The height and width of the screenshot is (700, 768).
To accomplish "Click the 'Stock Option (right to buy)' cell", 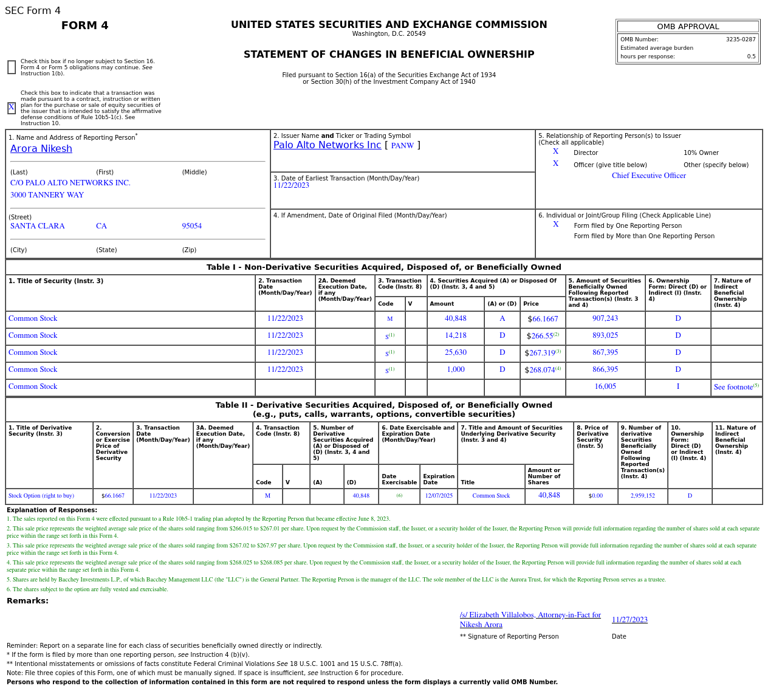I will coord(41,496).
